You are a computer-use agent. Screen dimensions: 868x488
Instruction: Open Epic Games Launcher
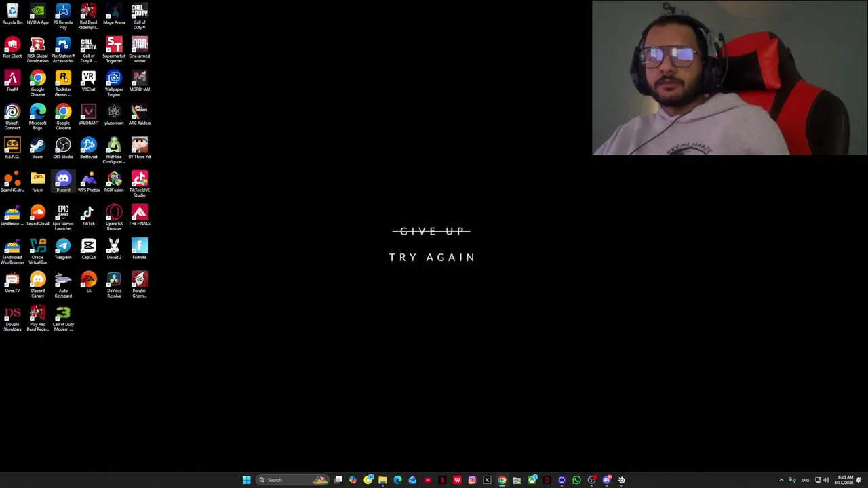pos(63,218)
